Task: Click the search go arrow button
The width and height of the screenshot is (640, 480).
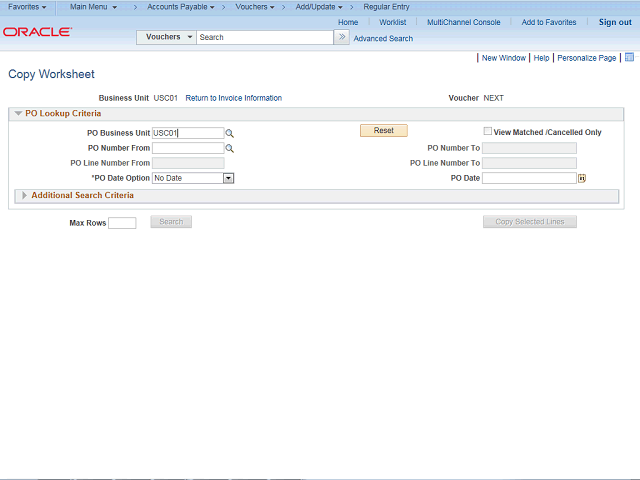Action: point(342,37)
